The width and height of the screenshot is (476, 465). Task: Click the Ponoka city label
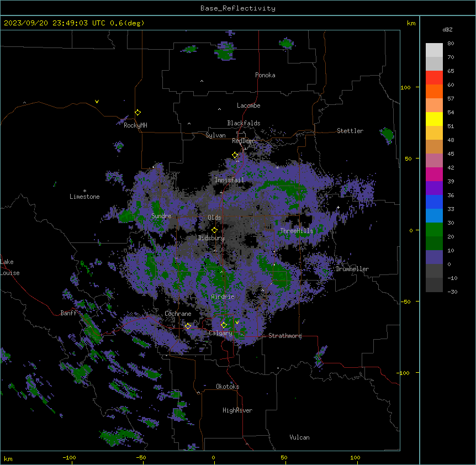(265, 75)
